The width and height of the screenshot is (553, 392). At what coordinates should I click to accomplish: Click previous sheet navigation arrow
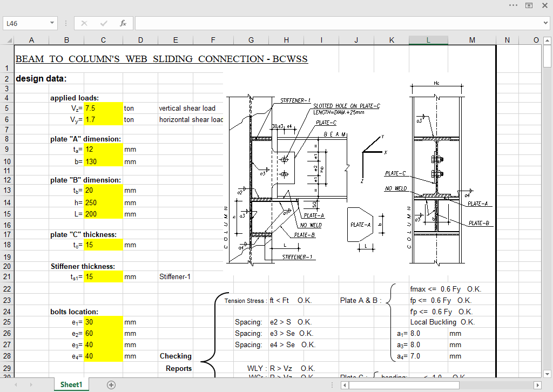(16, 384)
